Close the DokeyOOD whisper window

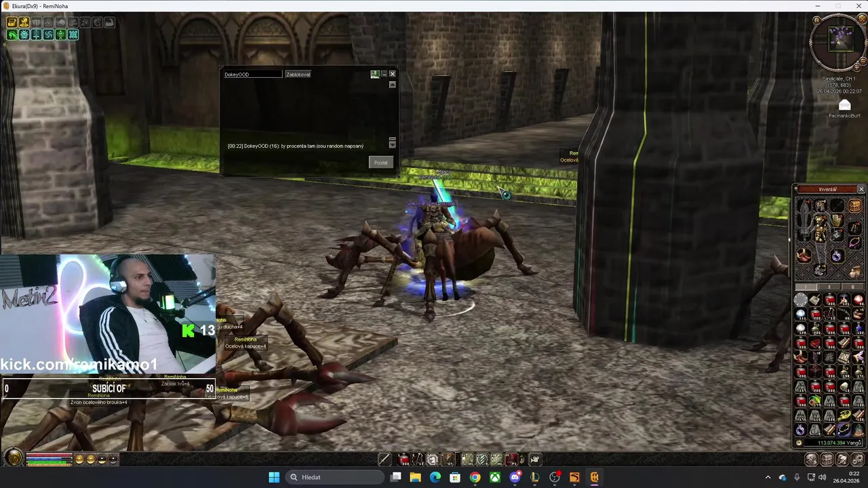392,74
